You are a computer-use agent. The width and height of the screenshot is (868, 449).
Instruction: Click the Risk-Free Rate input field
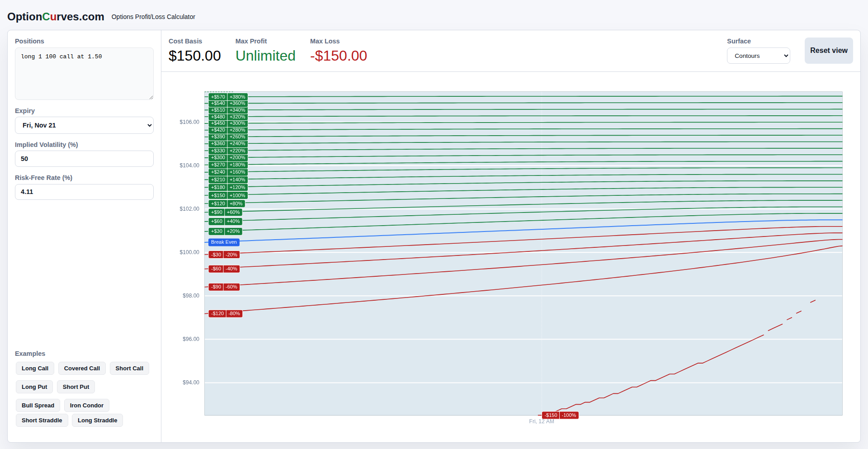84,192
